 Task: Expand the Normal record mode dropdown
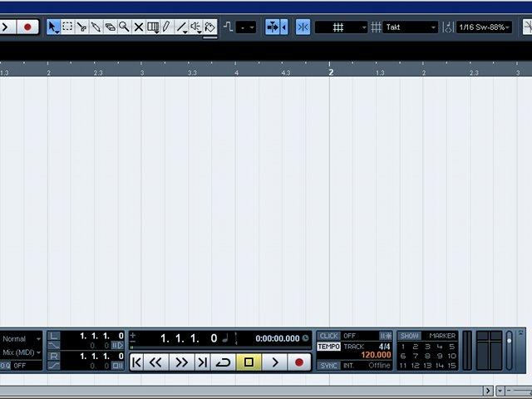[x=21, y=338]
